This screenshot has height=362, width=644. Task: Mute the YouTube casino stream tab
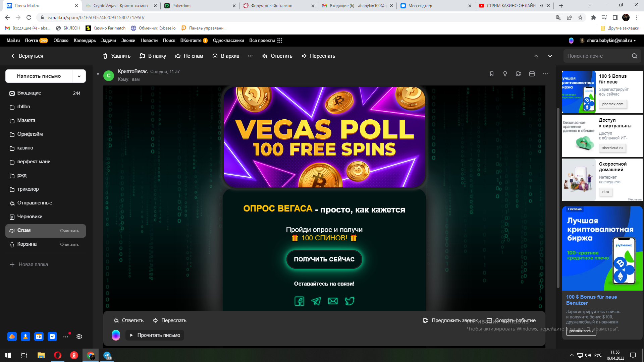(x=541, y=6)
